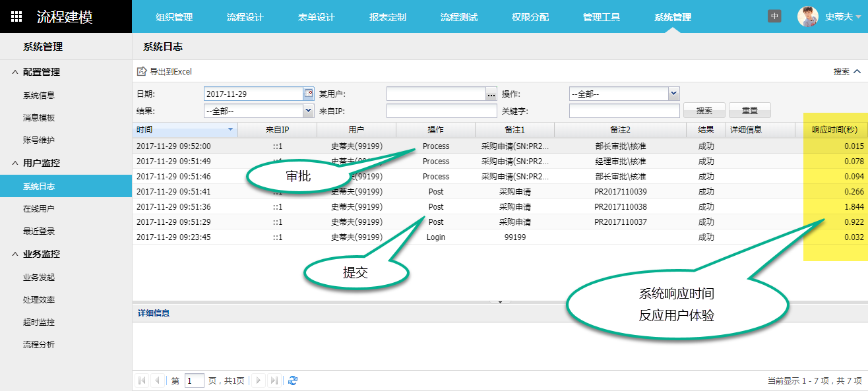Open the date picker calendar icon
The width and height of the screenshot is (868, 391).
pos(308,94)
